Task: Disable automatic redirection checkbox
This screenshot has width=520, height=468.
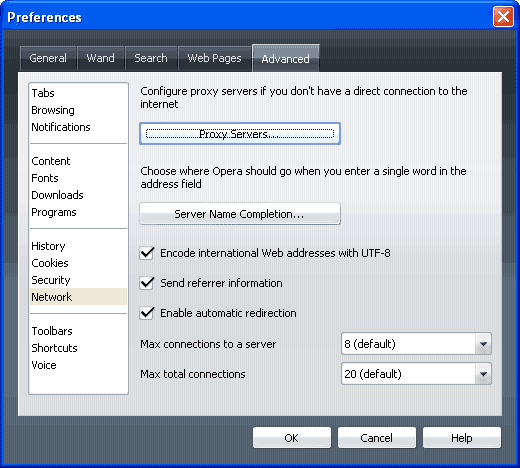Action: coord(147,313)
